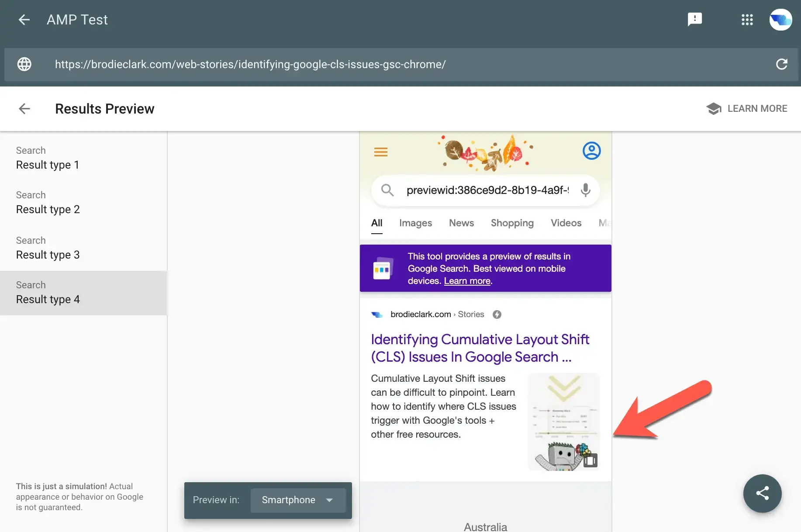Open the Smartphone preview dropdown
801x532 pixels.
(298, 500)
